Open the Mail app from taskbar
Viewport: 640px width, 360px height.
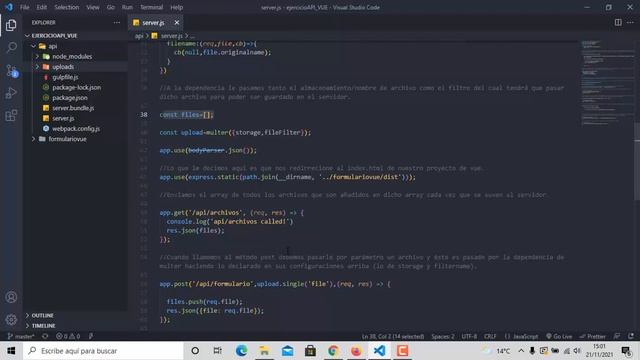pyautogui.click(x=287, y=351)
